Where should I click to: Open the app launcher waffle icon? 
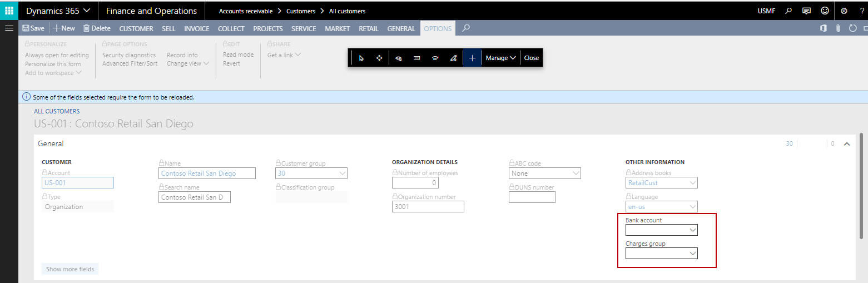coord(9,11)
